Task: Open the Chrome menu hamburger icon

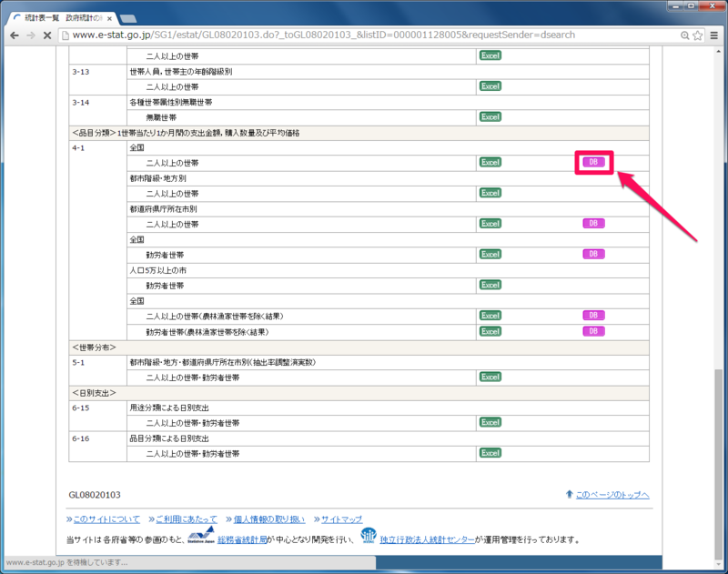Action: tap(714, 35)
